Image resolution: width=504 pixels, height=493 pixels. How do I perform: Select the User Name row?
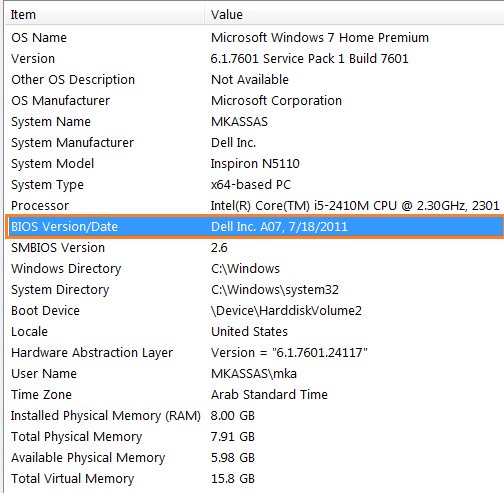point(255,374)
